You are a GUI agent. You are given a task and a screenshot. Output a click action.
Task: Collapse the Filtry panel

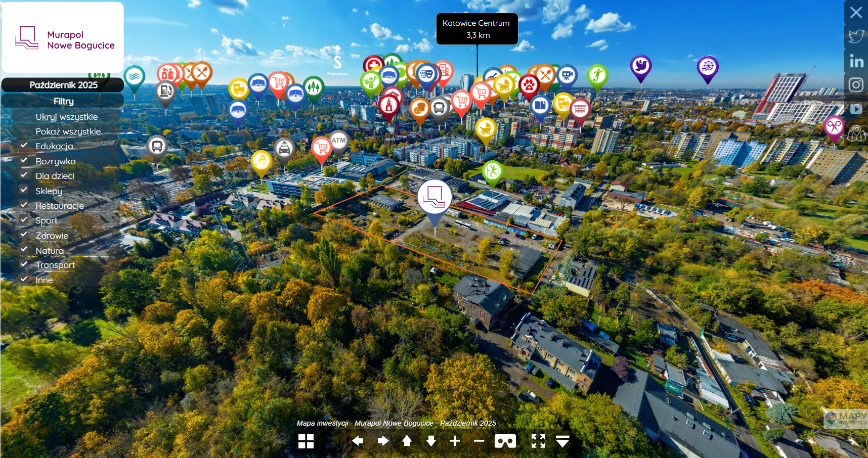(63, 101)
